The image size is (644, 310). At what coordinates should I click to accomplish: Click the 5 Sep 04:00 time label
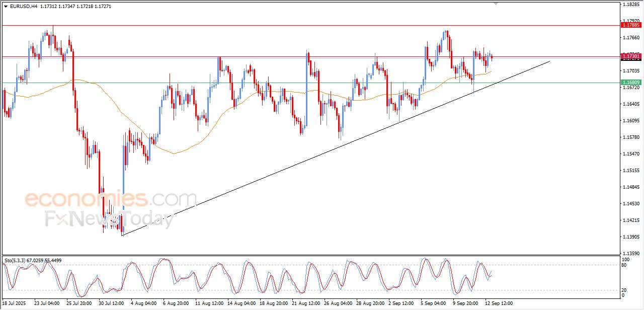(x=433, y=303)
